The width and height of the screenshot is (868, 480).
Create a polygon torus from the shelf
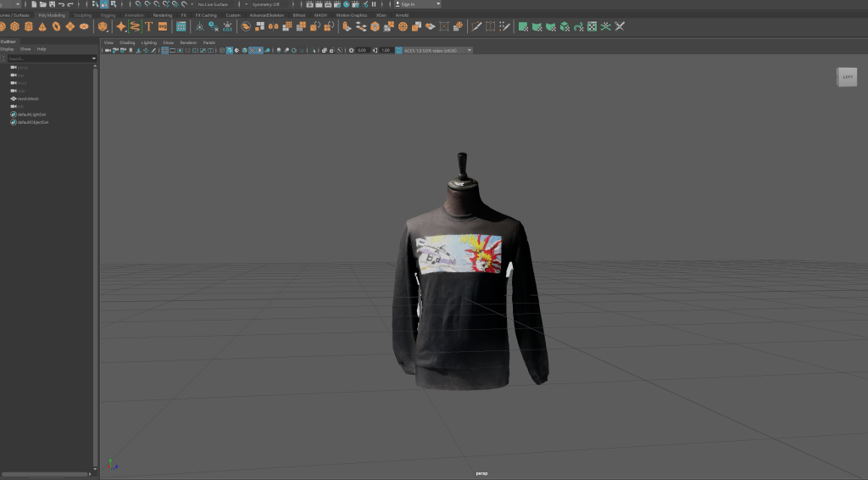(57, 26)
